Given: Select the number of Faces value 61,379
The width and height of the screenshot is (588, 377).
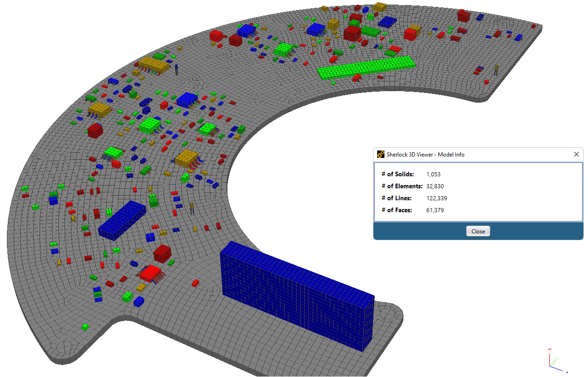Looking at the screenshot, I should tap(435, 210).
